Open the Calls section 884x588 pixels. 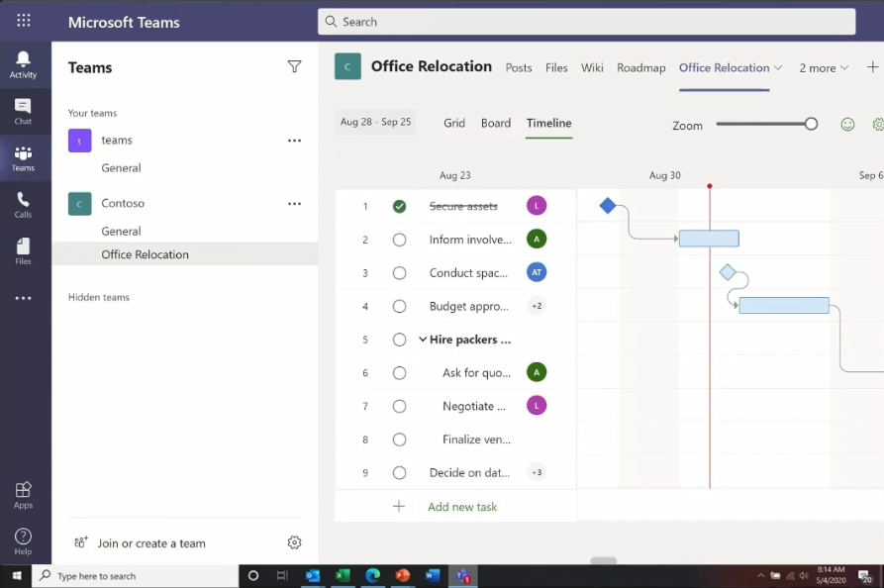point(23,205)
